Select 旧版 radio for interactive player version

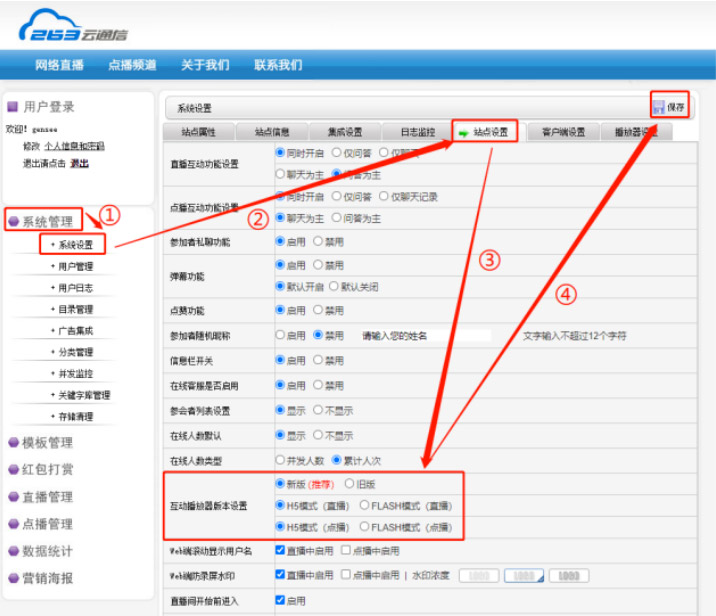tap(336, 484)
